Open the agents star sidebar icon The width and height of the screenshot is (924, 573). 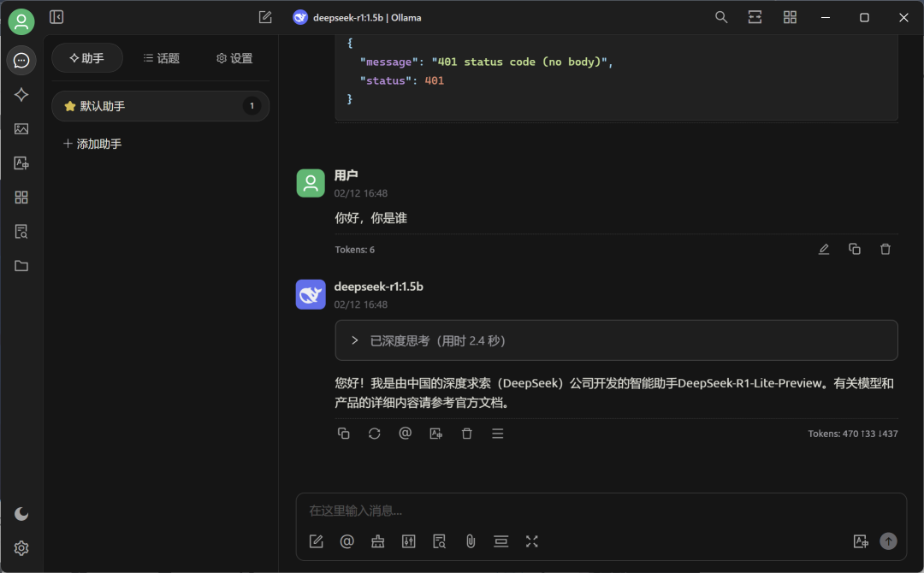click(x=21, y=95)
